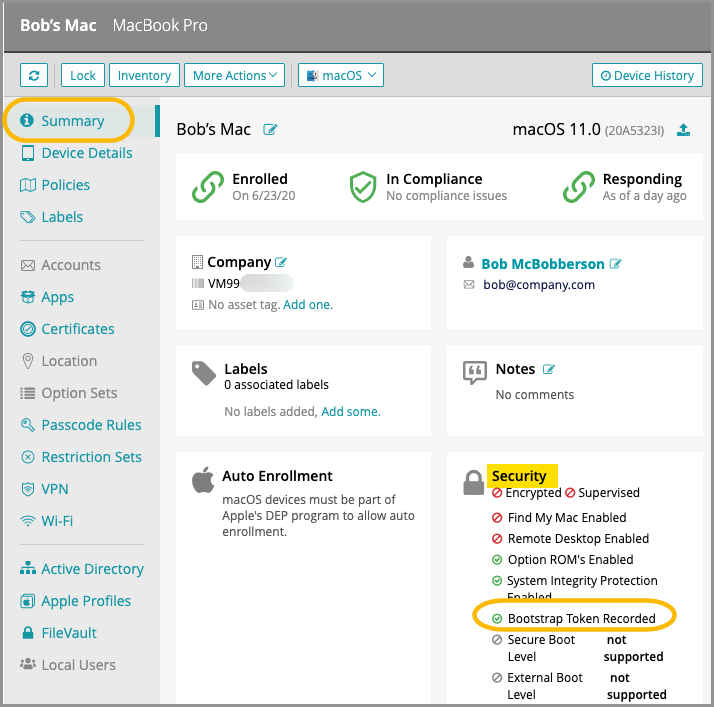Image resolution: width=714 pixels, height=707 pixels.
Task: Open Bob McBobberson user link
Action: (543, 264)
